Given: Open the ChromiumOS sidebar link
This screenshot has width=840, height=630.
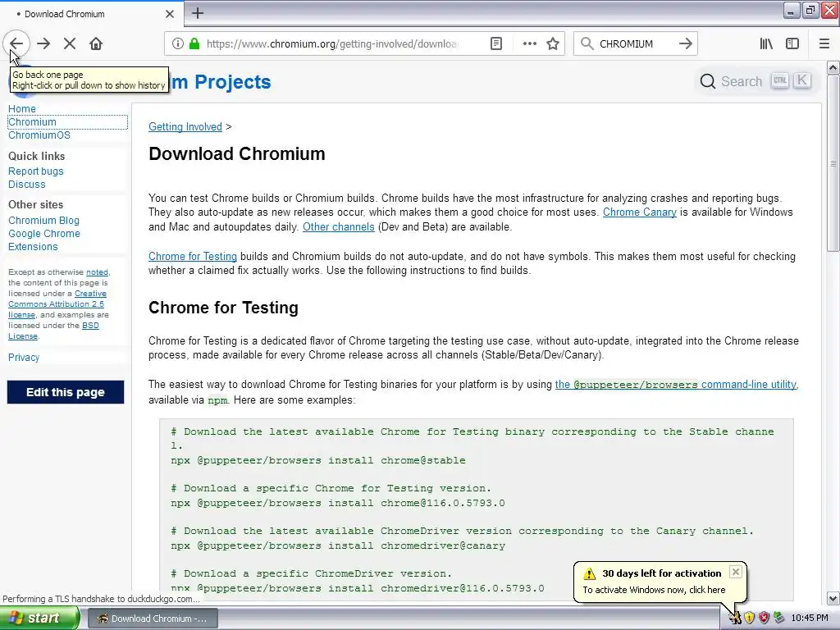Looking at the screenshot, I should [39, 135].
